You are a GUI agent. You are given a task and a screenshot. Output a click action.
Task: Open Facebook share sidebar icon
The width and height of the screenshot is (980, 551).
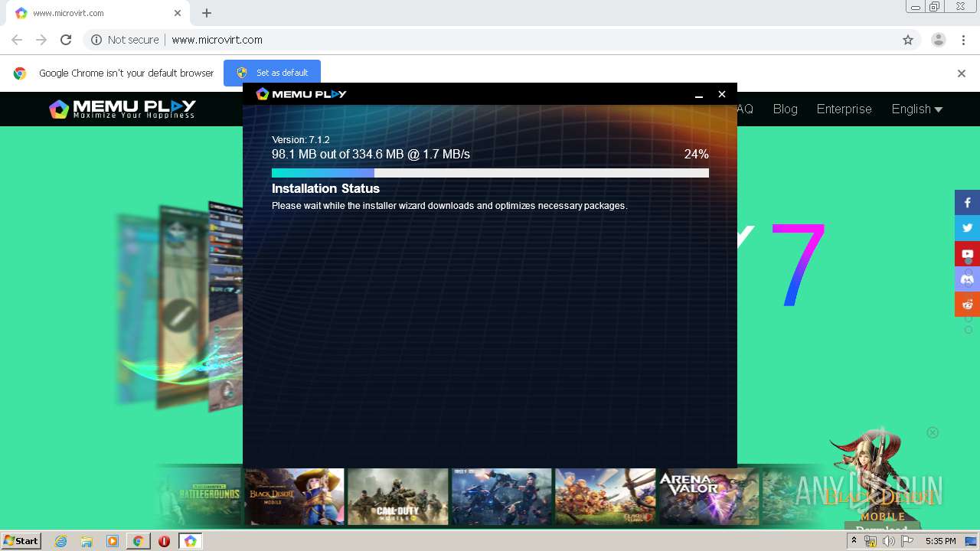coord(967,203)
